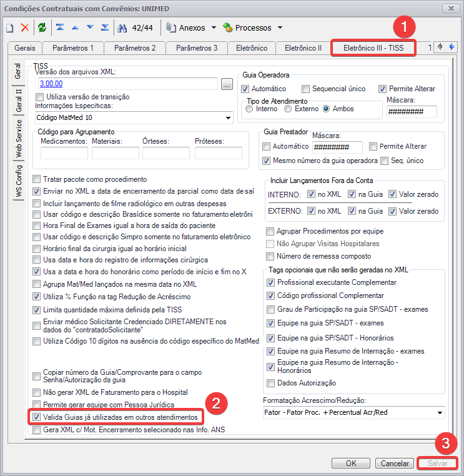Toggle Profissional executante Complementar checkbox

pyautogui.click(x=270, y=282)
